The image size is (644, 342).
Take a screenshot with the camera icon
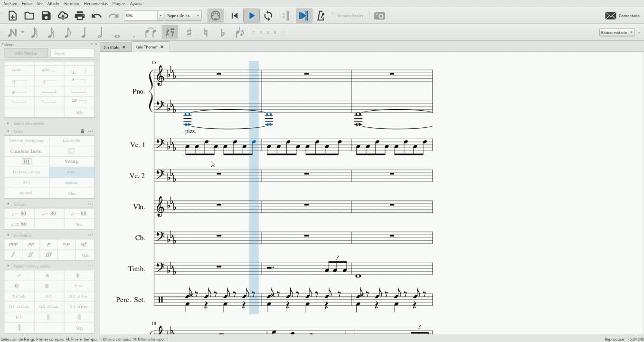[379, 16]
